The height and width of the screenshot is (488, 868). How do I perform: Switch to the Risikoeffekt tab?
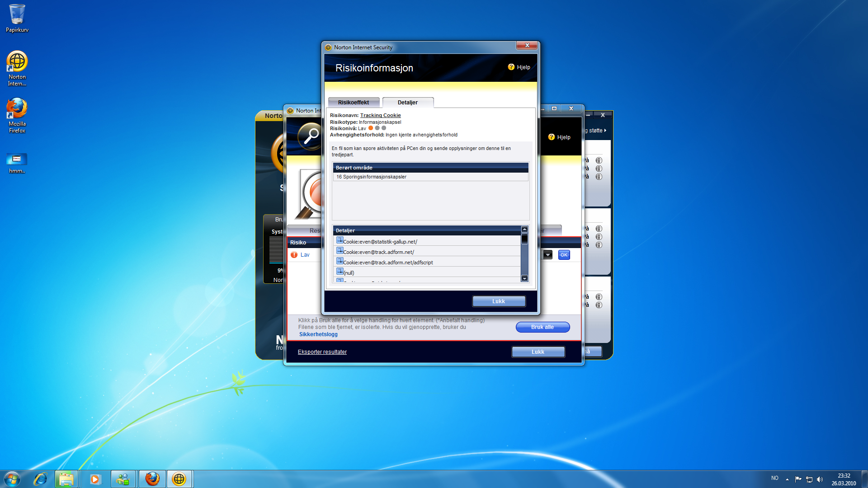pyautogui.click(x=354, y=103)
